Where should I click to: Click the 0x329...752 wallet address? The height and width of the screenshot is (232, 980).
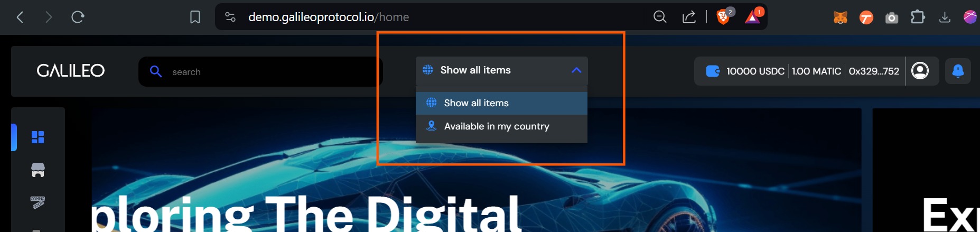[x=874, y=71]
